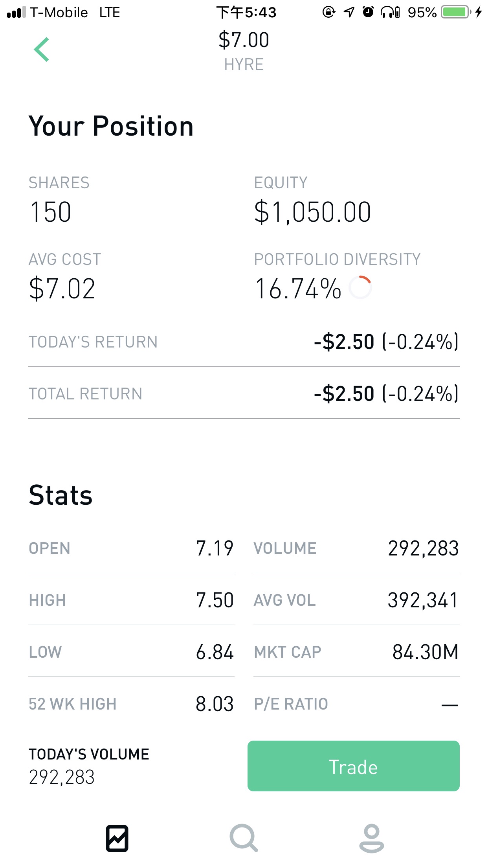Select the Today's Return row
Screen dimensions: 488x868
(244, 342)
